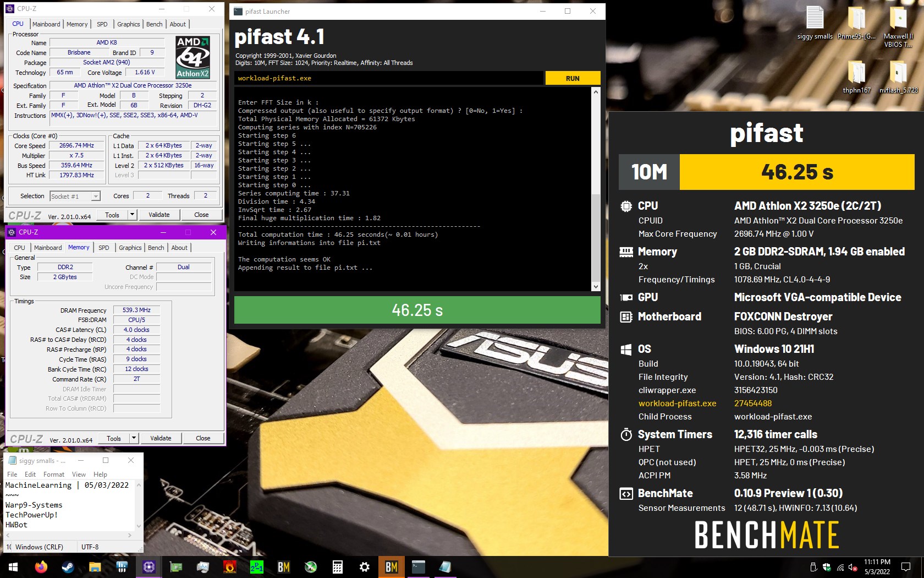This screenshot has width=924, height=578.
Task: Open File Explorer on the taskbar
Action: [x=95, y=566]
